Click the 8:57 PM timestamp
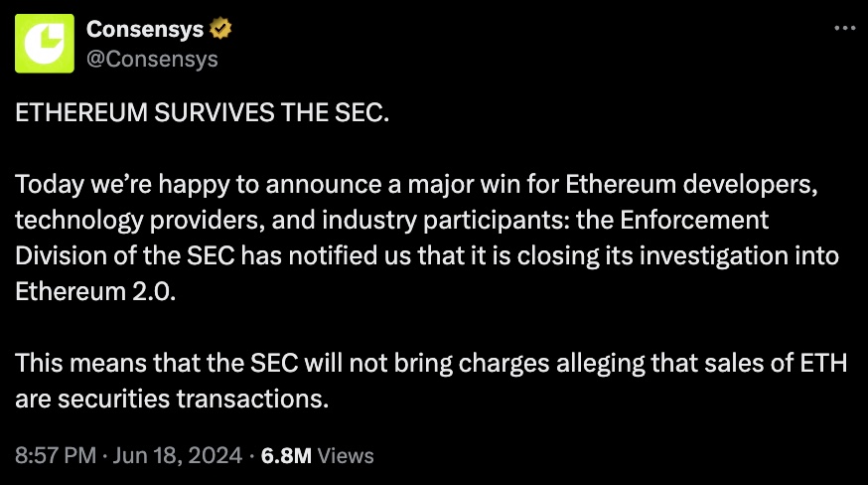 (x=56, y=456)
